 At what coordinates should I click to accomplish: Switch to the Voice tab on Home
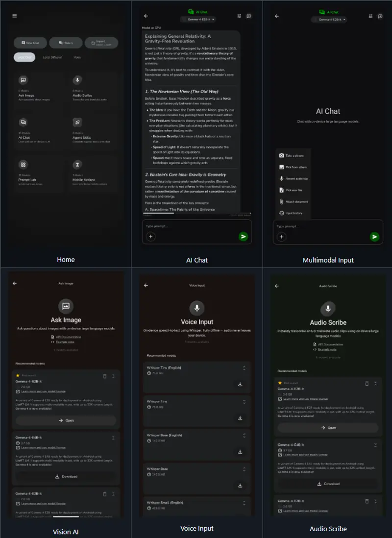[77, 57]
